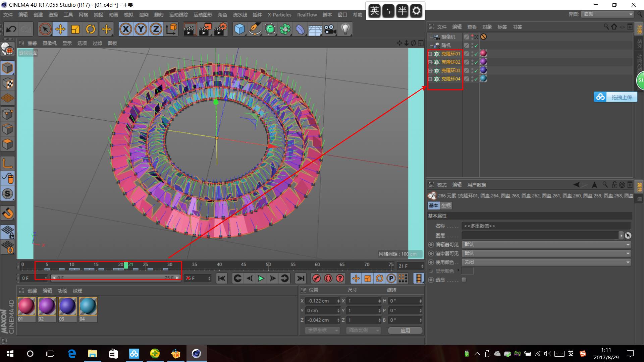Click the Render to Picture Viewer icon
Image resolution: width=644 pixels, height=362 pixels.
click(205, 29)
